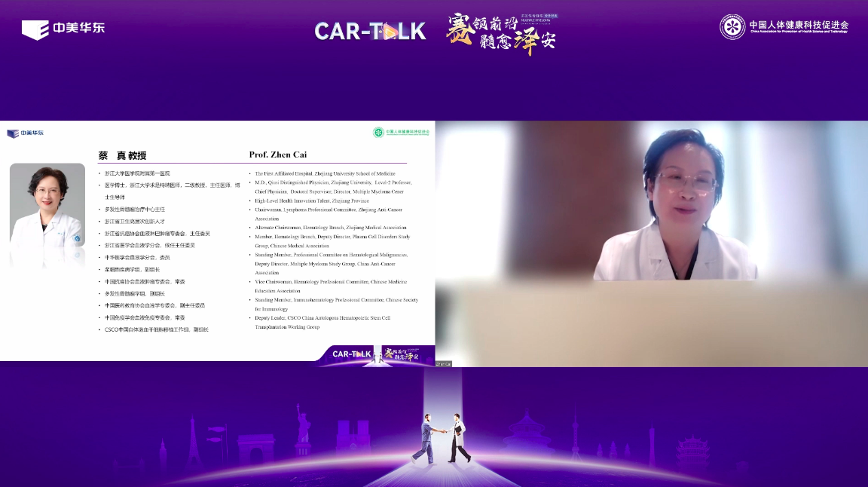Click the "The First Affiliated Hospital" bullet line
This screenshot has width=868, height=487.
(x=320, y=173)
